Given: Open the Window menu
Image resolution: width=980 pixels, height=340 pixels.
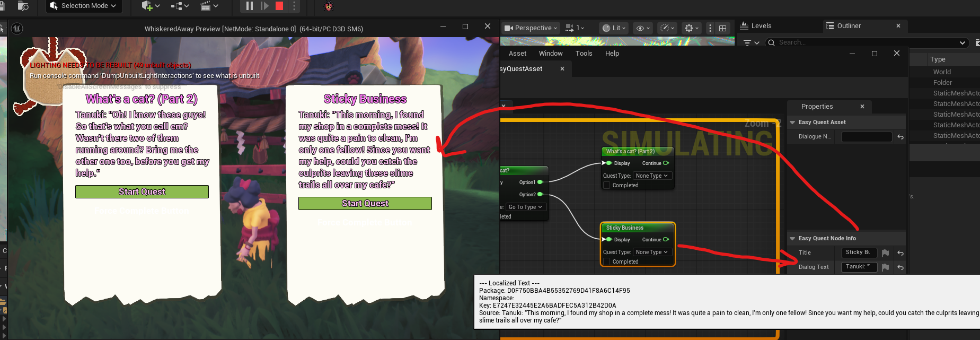Looking at the screenshot, I should (551, 53).
